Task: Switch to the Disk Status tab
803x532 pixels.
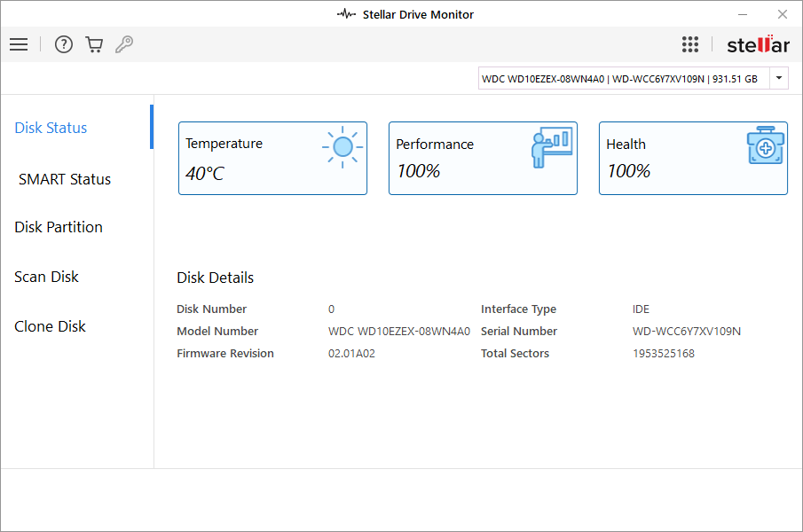Action: 51,128
